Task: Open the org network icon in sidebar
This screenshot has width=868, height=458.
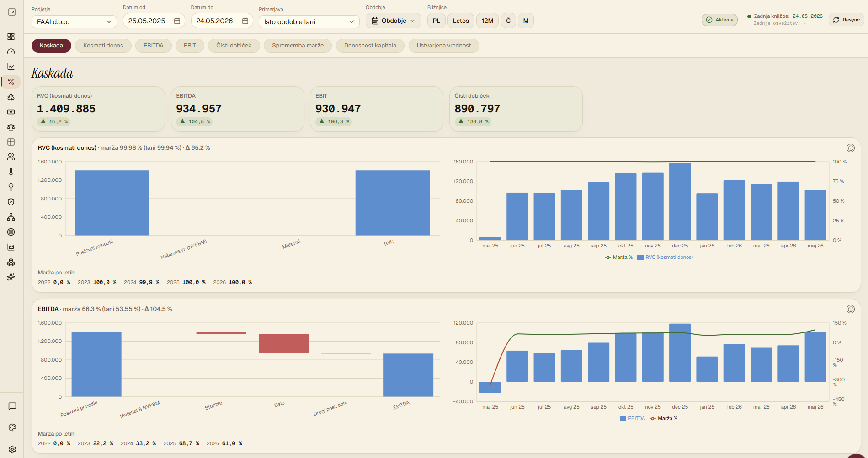Action: click(11, 217)
